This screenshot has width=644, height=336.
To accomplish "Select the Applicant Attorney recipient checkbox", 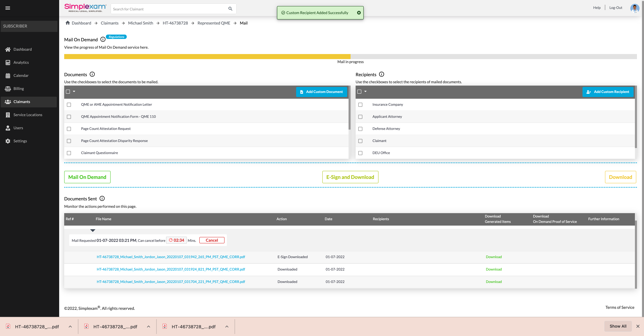I will pyautogui.click(x=360, y=117).
